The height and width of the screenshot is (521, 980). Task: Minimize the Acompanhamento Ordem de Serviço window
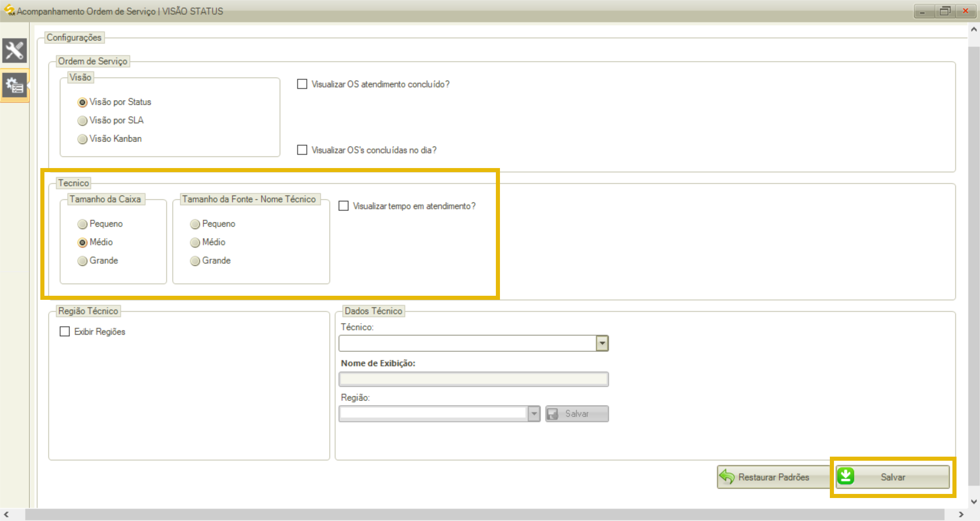pyautogui.click(x=923, y=11)
